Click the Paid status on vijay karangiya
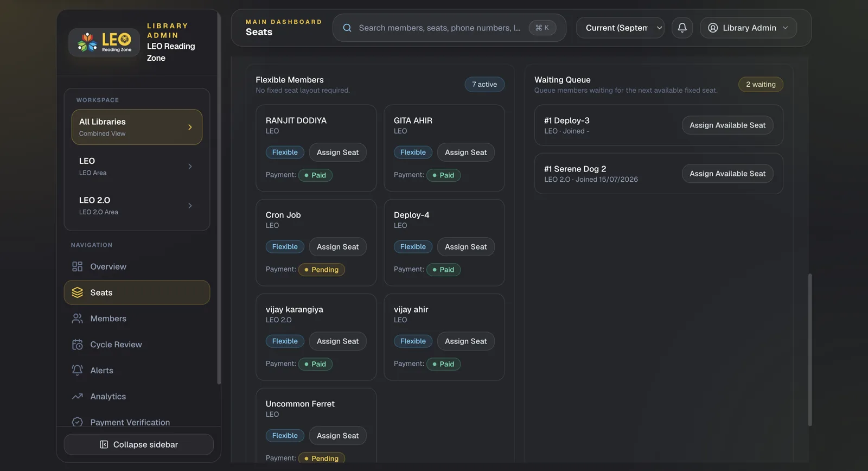The width and height of the screenshot is (868, 471). [x=315, y=364]
